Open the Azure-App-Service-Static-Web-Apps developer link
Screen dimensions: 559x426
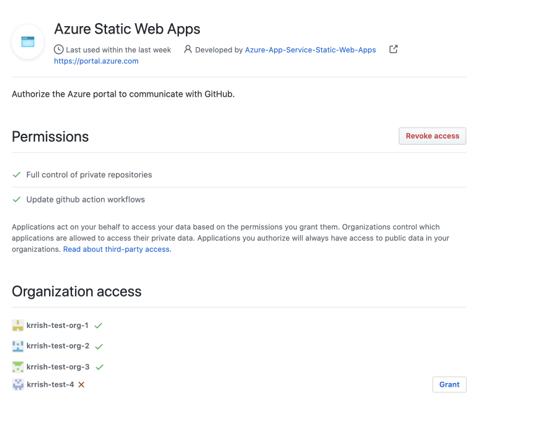[310, 50]
